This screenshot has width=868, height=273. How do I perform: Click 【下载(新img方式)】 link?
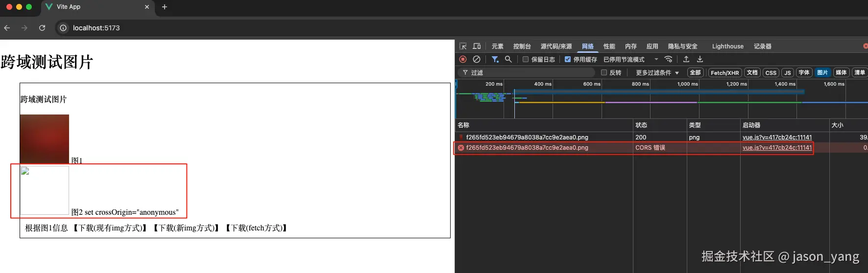[x=186, y=228]
